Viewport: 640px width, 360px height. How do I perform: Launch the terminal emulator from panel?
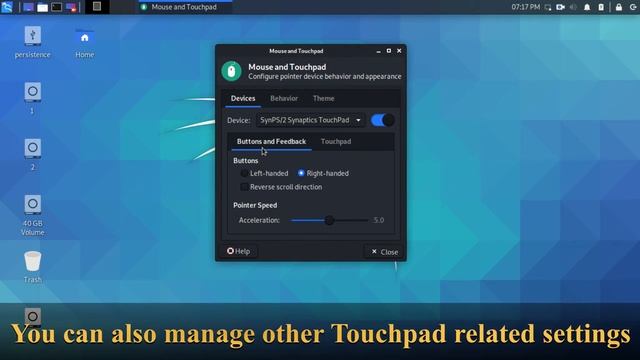(57, 7)
